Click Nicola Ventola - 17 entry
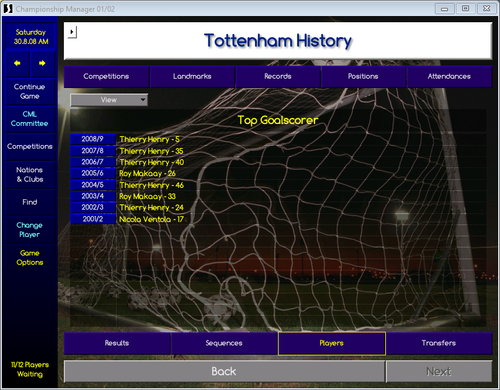Image resolution: width=500 pixels, height=390 pixels. coord(151,219)
